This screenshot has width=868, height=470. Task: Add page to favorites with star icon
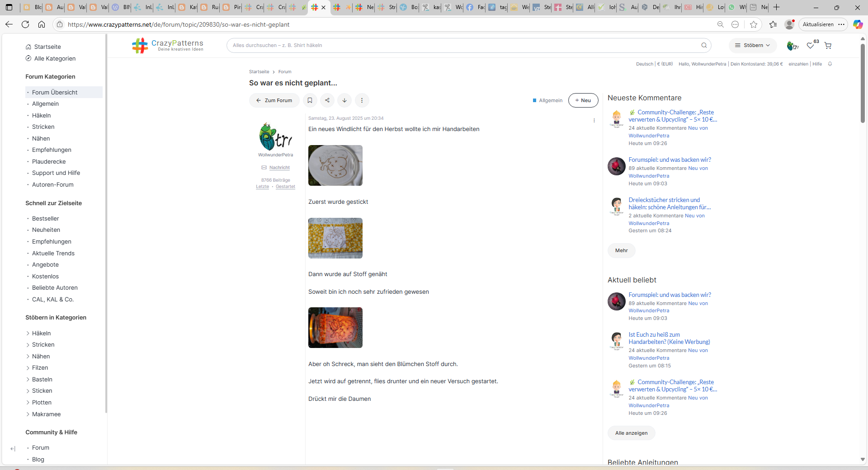[x=754, y=24]
